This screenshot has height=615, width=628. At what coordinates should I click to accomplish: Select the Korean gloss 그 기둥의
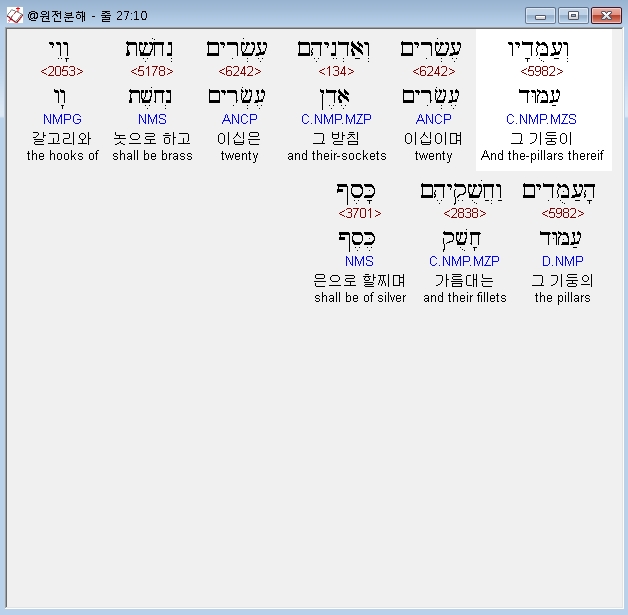pos(563,281)
